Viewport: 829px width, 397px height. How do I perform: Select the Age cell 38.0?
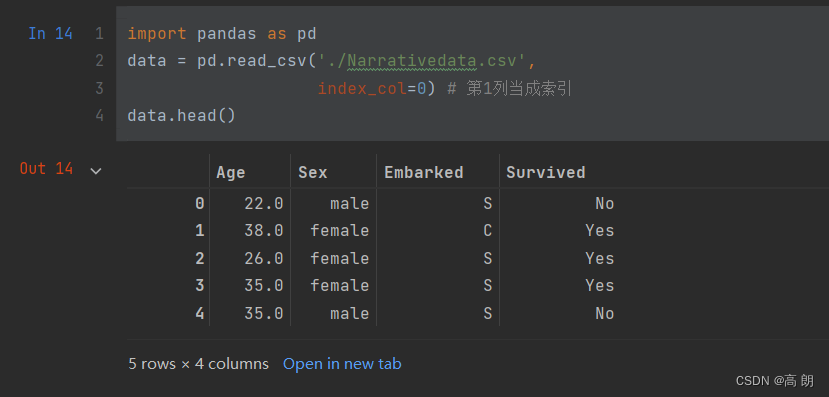264,231
